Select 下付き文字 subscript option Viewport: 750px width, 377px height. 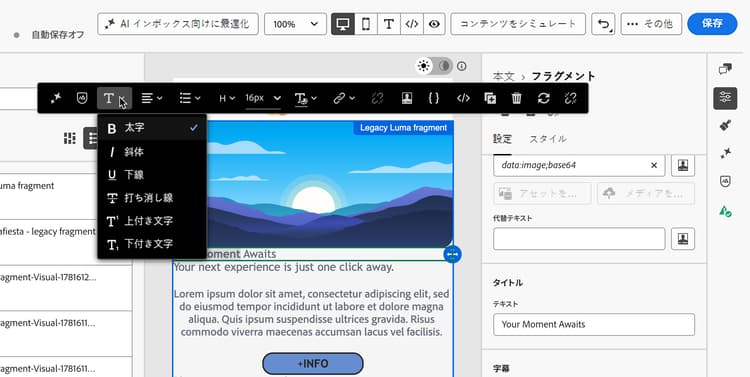(x=152, y=244)
